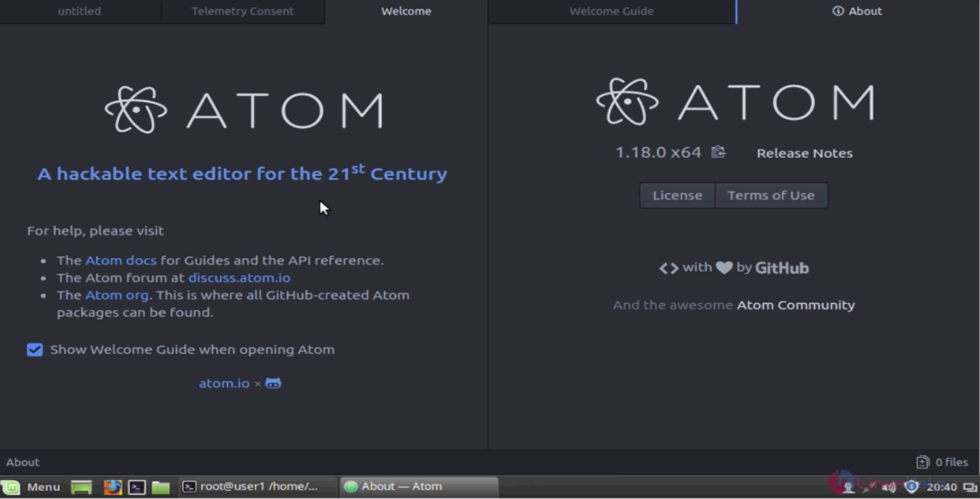Click the 'For help, please visit' text
980x499 pixels.
click(x=95, y=231)
